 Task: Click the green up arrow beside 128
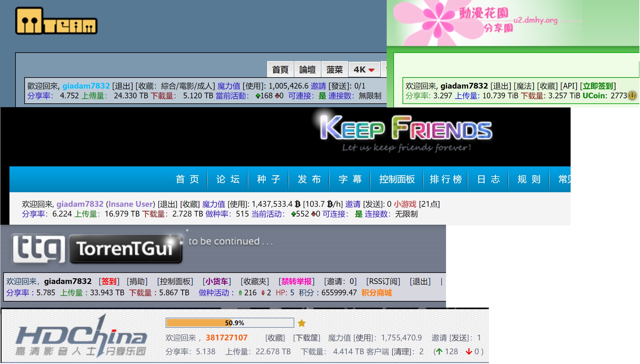439,351
